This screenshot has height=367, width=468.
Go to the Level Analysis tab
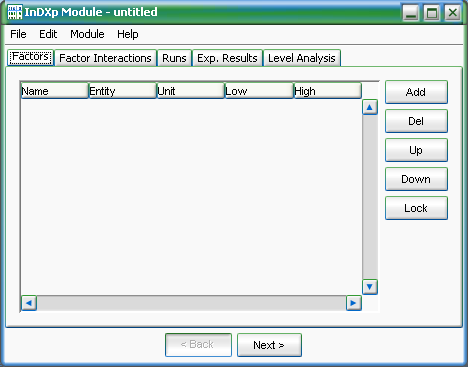(302, 58)
